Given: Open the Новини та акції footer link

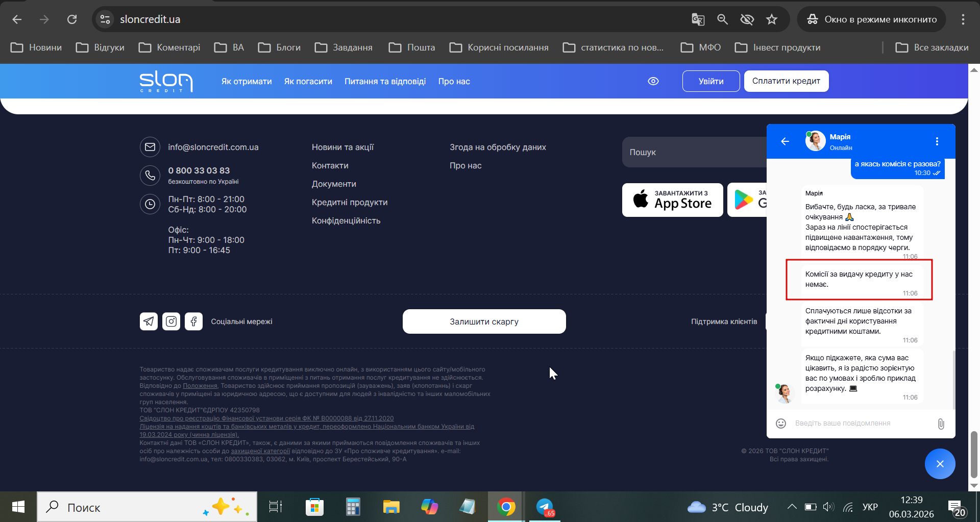Looking at the screenshot, I should coord(343,147).
